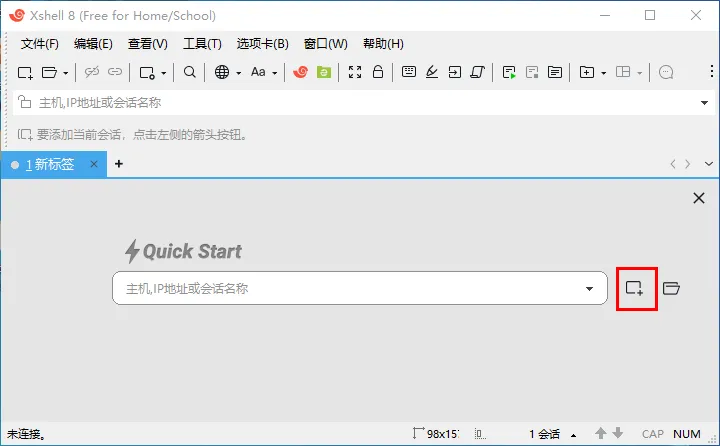Add a new tab with plus button
The width and height of the screenshot is (720, 446).
pyautogui.click(x=119, y=164)
